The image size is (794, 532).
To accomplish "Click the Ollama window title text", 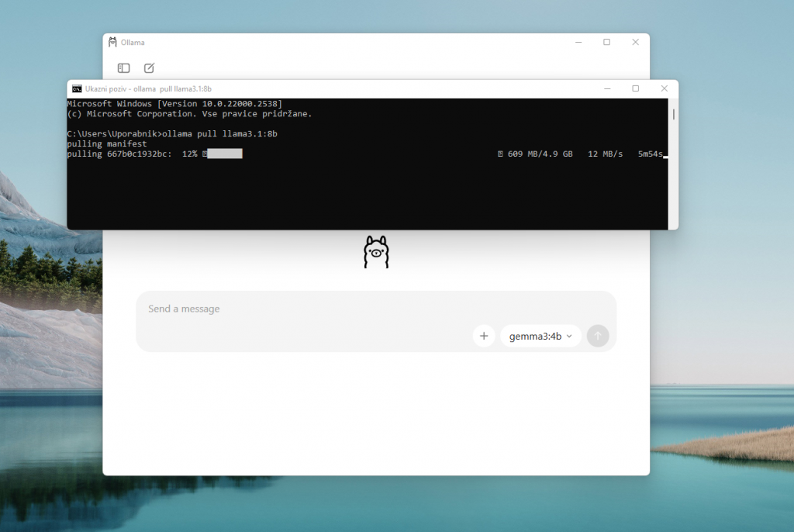I will click(x=133, y=43).
